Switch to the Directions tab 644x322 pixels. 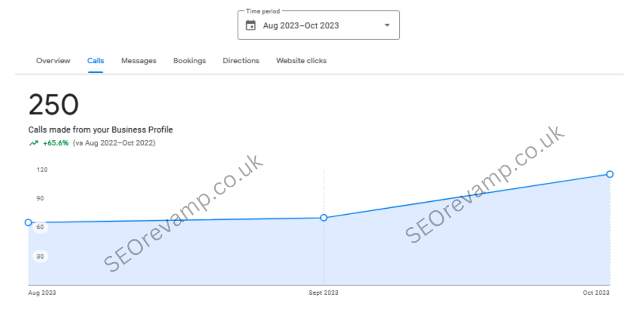click(x=241, y=61)
